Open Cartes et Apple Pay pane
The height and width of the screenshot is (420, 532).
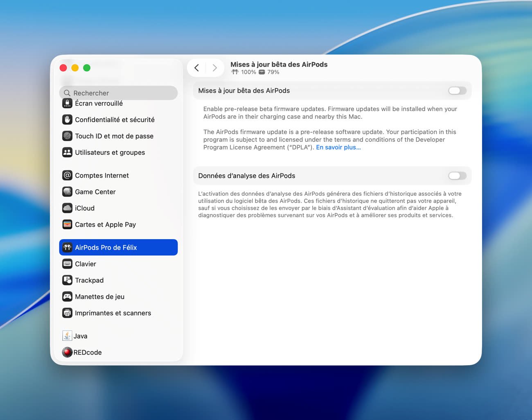click(x=118, y=224)
